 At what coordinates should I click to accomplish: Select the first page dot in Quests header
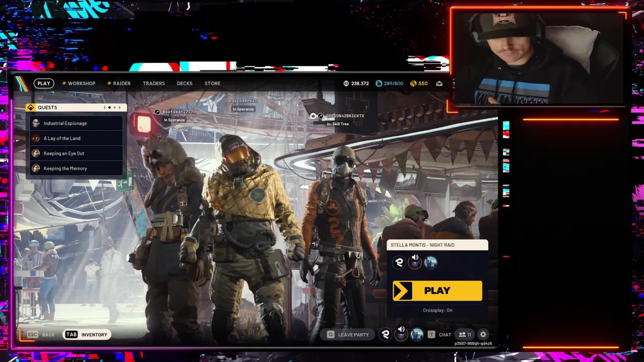[x=110, y=108]
